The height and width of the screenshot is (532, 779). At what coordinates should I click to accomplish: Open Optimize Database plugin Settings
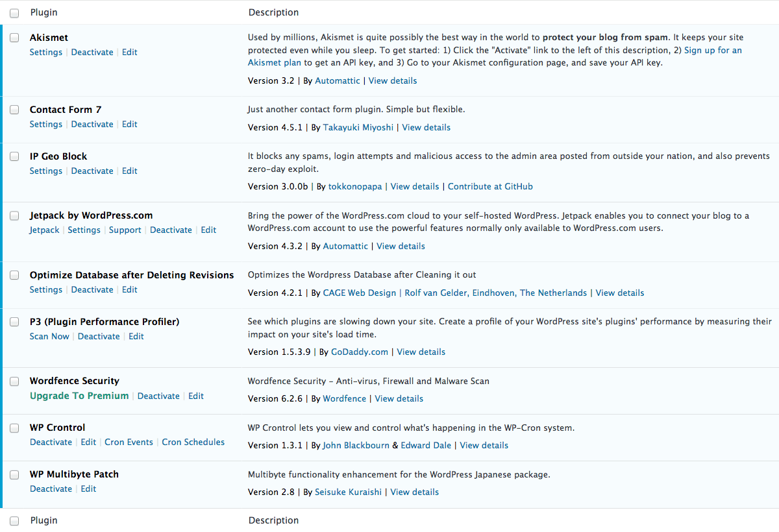tap(46, 289)
